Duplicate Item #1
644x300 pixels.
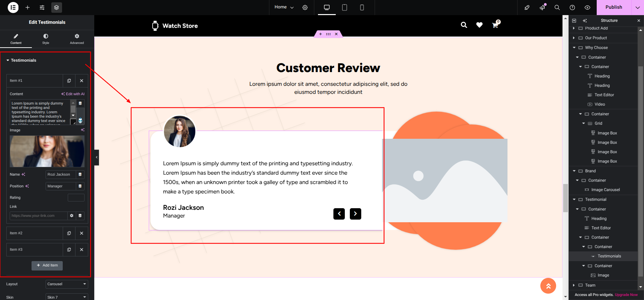click(x=69, y=81)
